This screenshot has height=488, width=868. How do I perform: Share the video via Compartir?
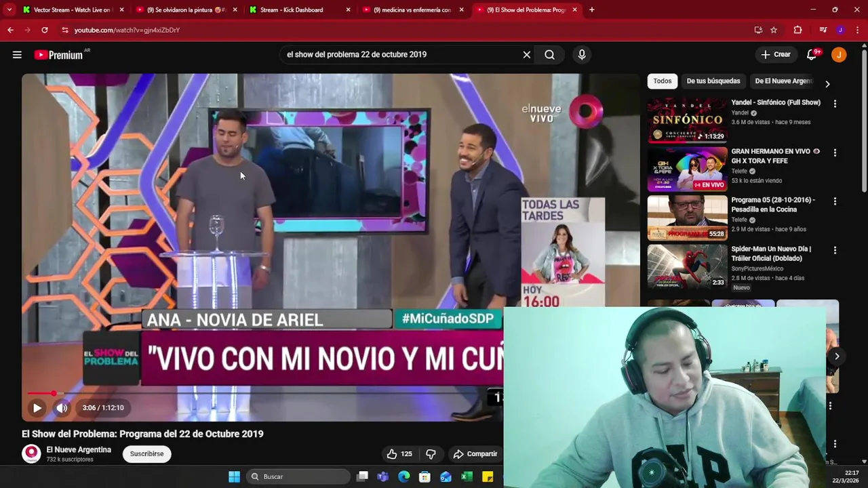click(475, 454)
